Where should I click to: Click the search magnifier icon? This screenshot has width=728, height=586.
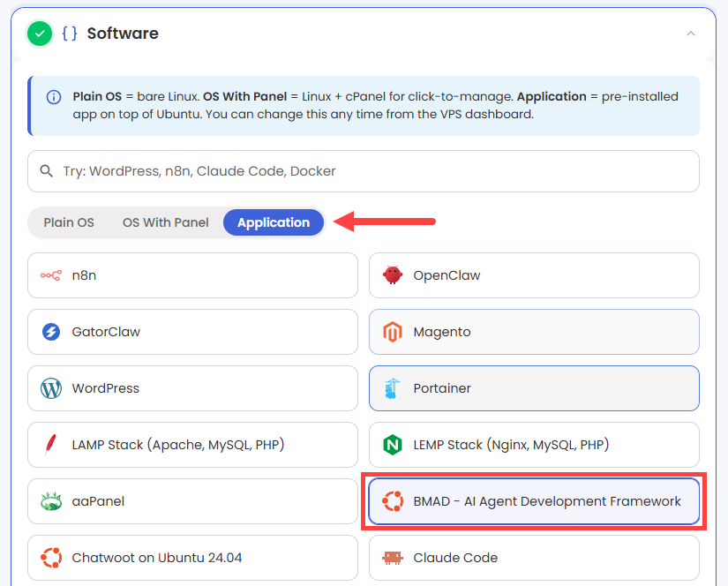pos(47,171)
